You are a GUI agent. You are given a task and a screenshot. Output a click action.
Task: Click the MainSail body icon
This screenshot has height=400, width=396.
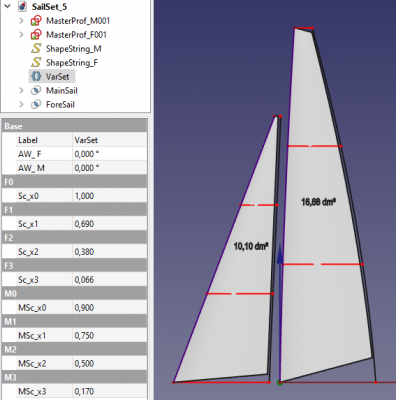tap(36, 90)
